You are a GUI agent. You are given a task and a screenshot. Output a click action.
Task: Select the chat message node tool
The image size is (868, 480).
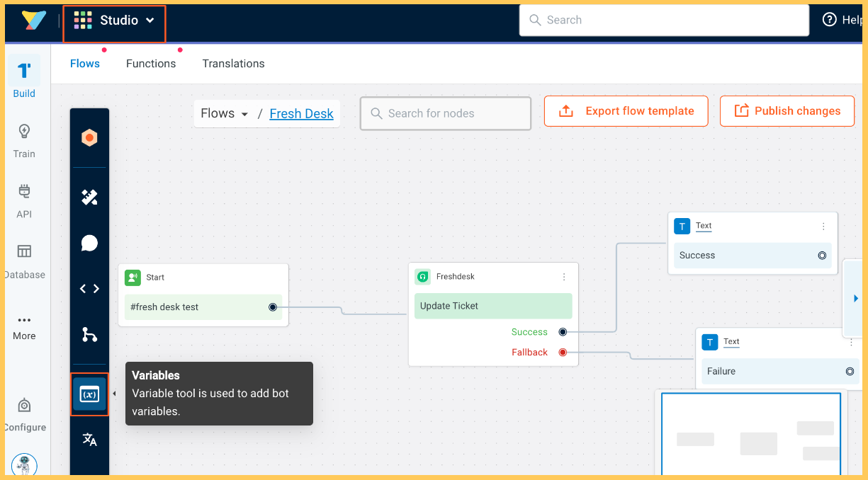[x=89, y=244]
